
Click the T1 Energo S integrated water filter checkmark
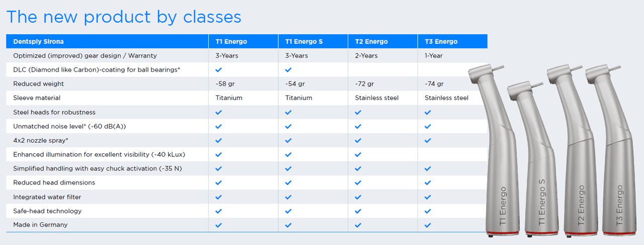click(288, 197)
